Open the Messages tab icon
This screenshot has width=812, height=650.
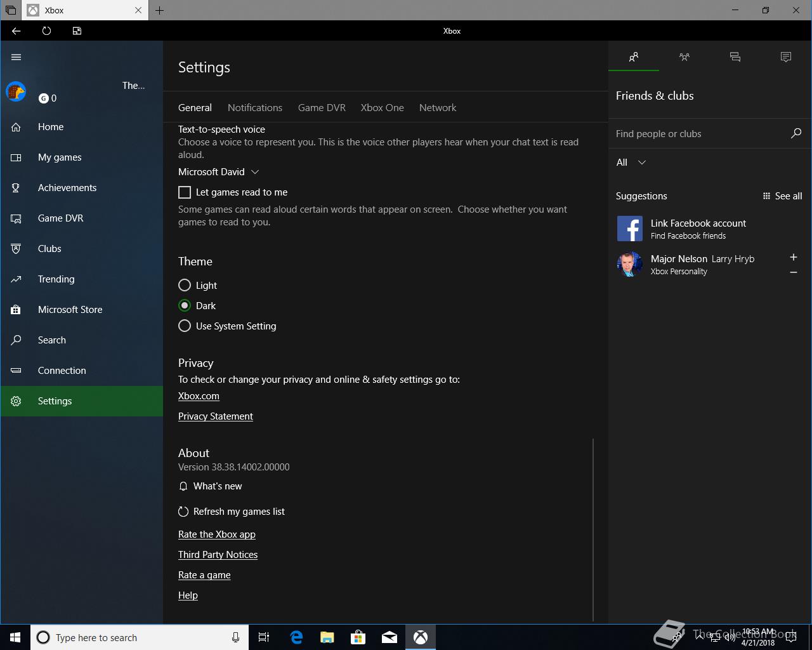point(735,57)
